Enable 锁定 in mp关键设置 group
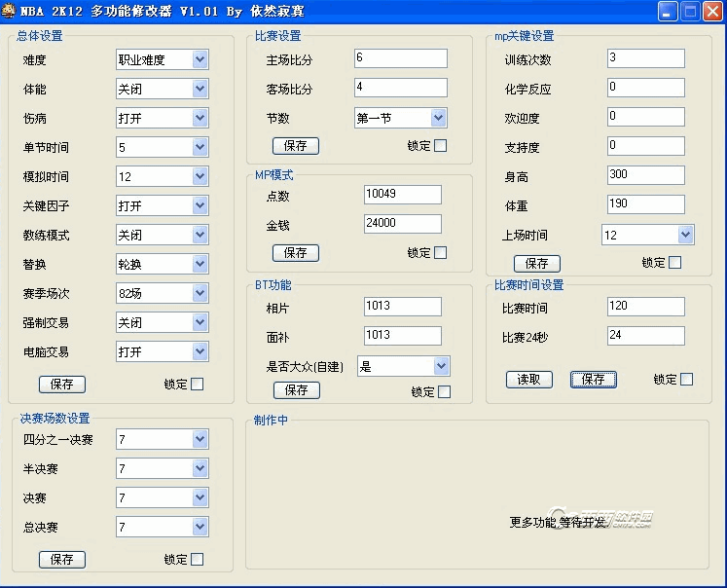 [x=675, y=263]
